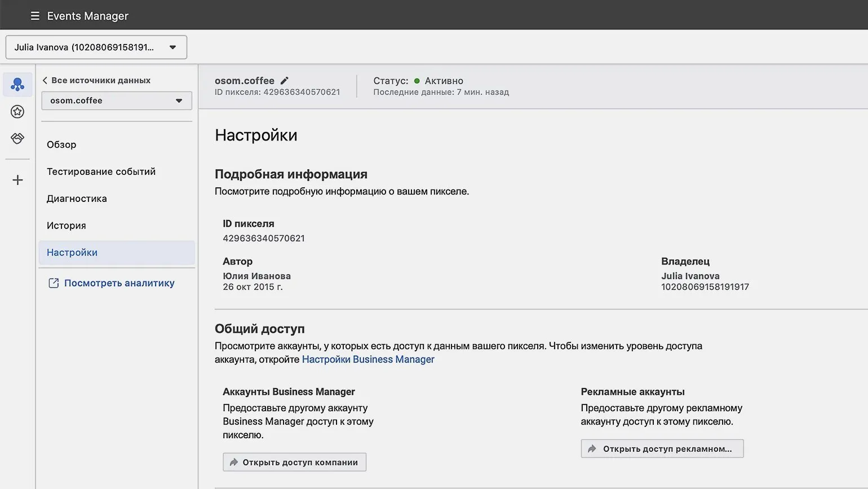This screenshot has height=489, width=868.
Task: Click the partner integrations handshake icon
Action: coord(17,138)
